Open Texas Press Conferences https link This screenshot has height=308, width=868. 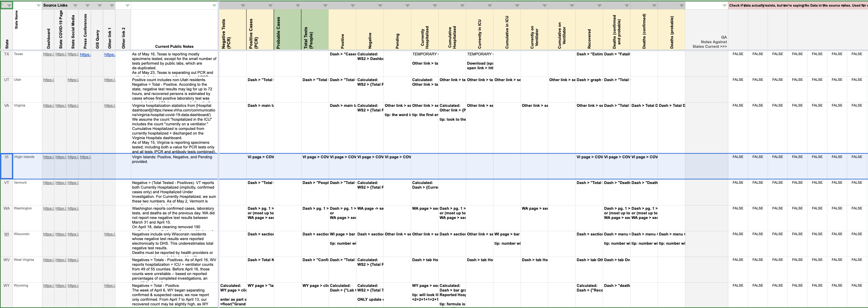(85, 54)
